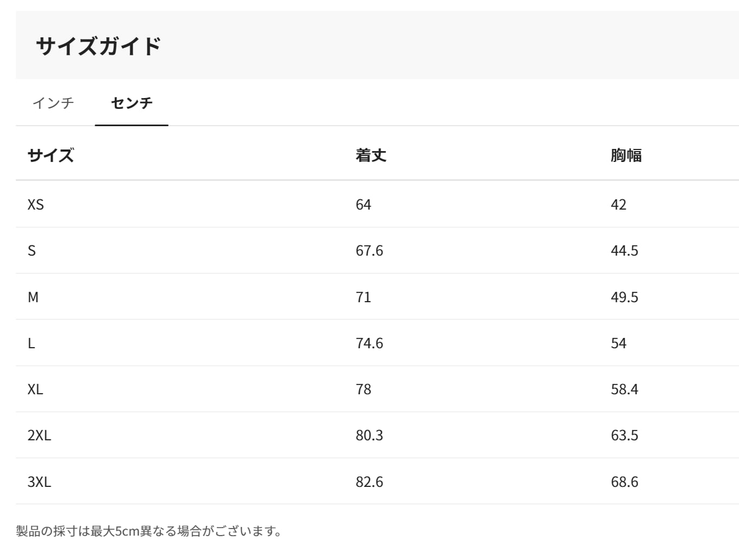Viewport: 739px width, 560px height.
Task: Click the サイズガイド heading
Action: (99, 46)
